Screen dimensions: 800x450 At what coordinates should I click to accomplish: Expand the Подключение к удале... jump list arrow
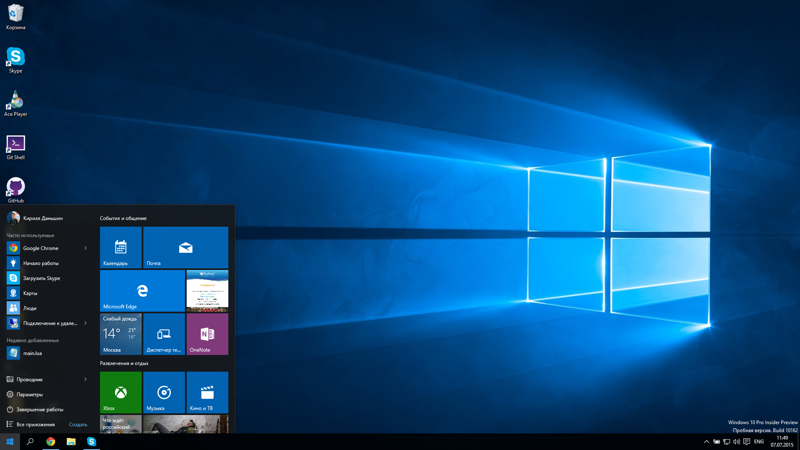pos(85,323)
